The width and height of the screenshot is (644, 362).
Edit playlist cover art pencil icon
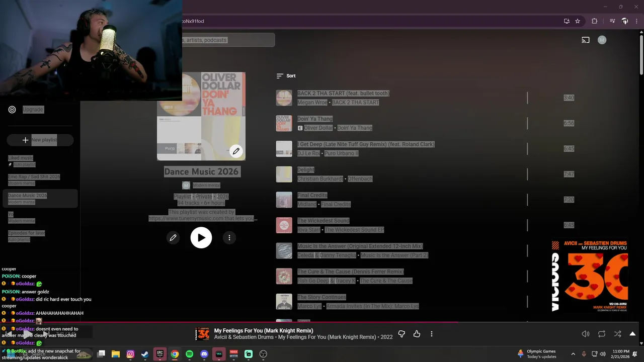(236, 151)
